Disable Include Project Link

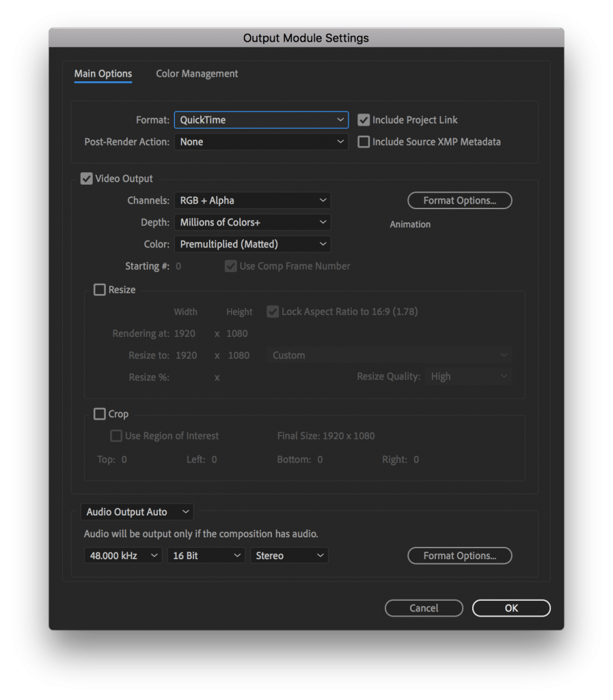coord(363,120)
